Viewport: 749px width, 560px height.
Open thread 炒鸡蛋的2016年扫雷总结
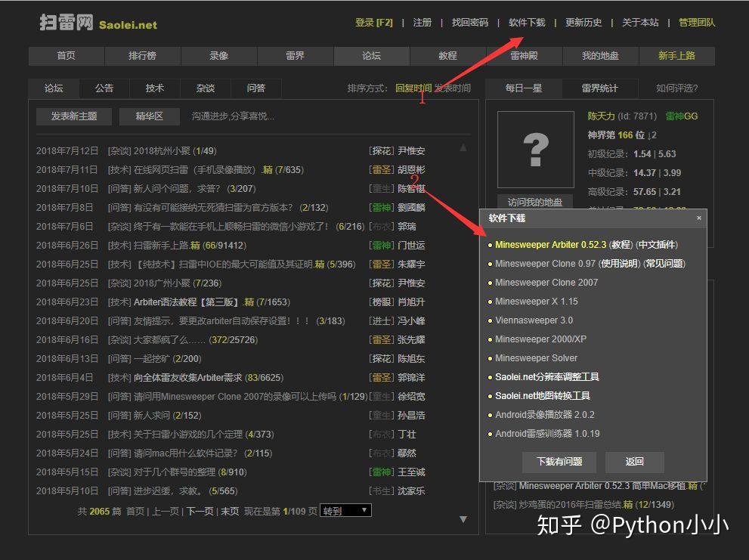click(x=571, y=505)
